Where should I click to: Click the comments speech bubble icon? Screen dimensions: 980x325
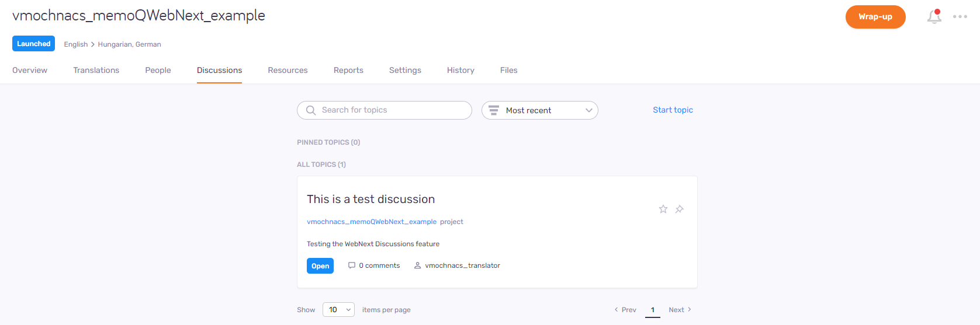352,265
